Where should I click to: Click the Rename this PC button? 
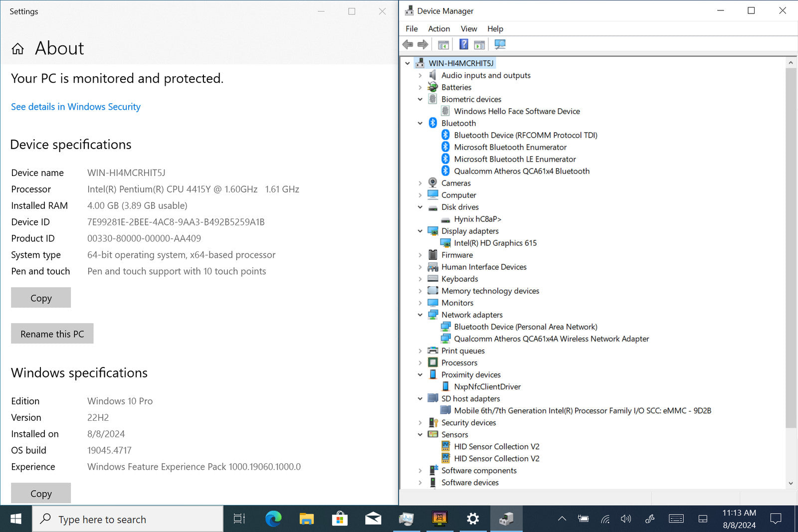click(52, 334)
